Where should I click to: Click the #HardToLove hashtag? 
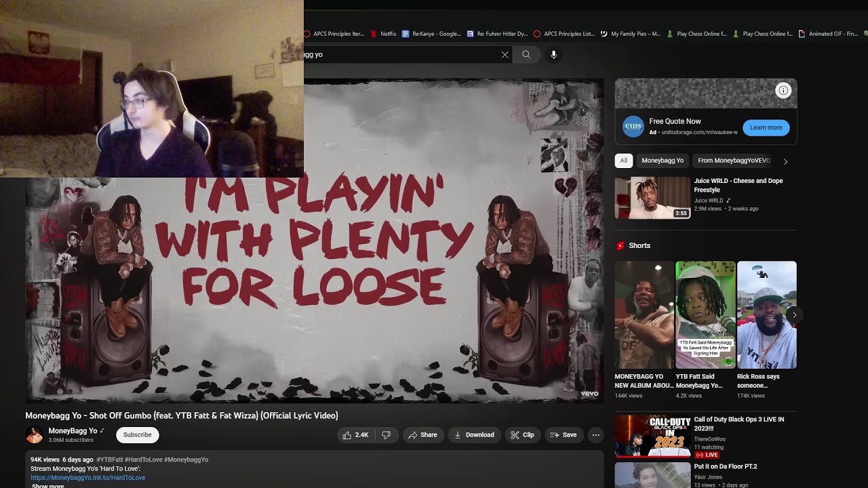(x=143, y=460)
